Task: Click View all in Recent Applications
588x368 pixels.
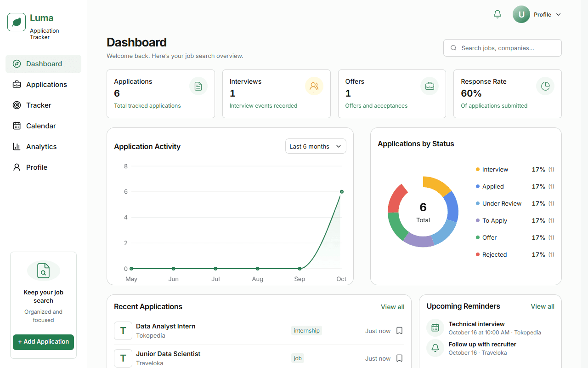Action: tap(393, 307)
